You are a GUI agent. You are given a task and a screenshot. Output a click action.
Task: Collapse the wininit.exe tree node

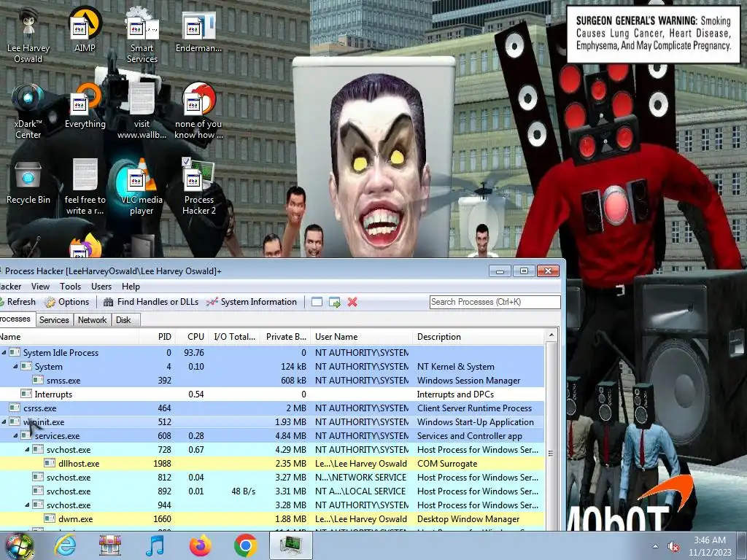4,421
